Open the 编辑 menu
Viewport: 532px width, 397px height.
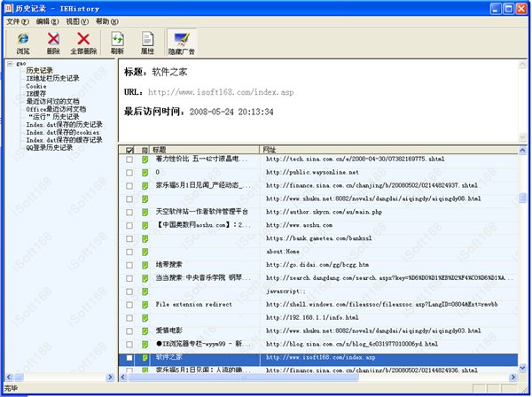48,21
